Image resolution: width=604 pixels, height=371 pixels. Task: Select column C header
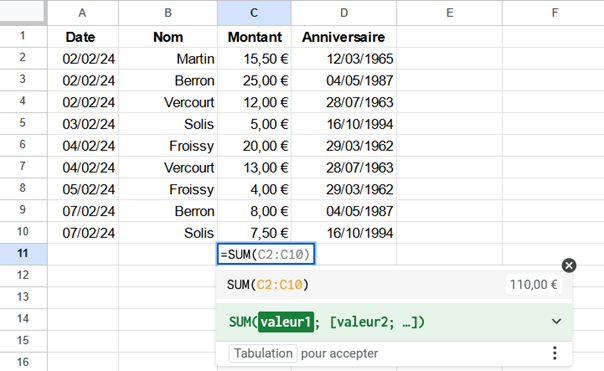254,13
